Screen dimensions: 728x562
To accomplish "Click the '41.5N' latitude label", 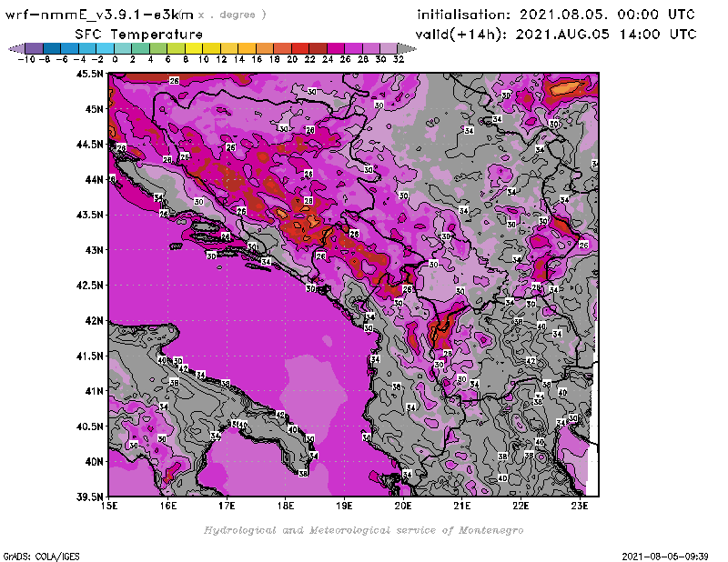I will (x=89, y=356).
